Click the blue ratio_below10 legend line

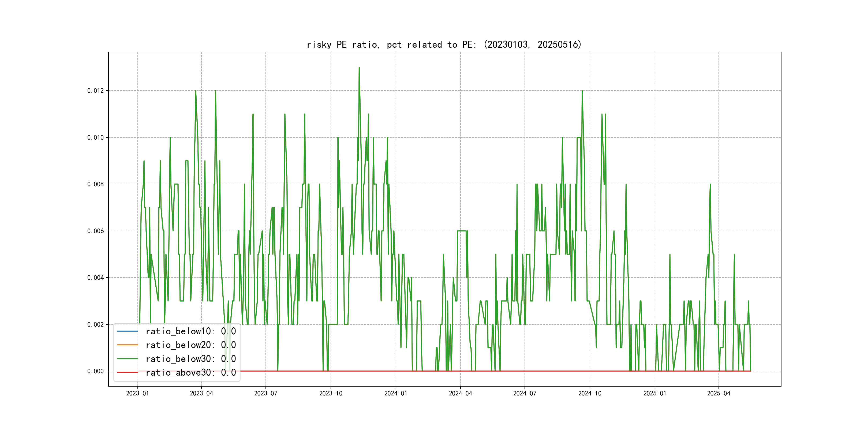click(x=127, y=331)
